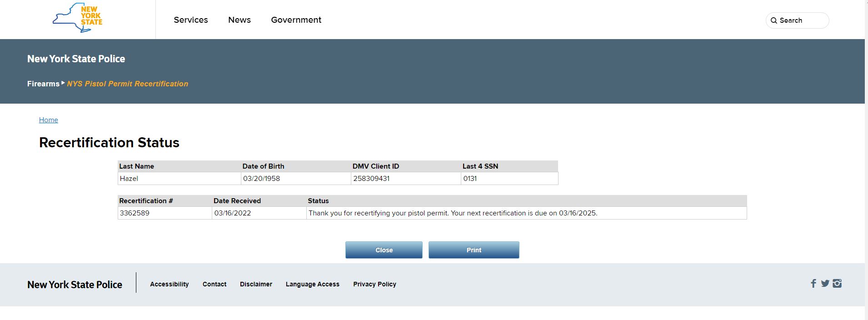The height and width of the screenshot is (320, 868).
Task: Open the Contact footer link
Action: [x=215, y=284]
